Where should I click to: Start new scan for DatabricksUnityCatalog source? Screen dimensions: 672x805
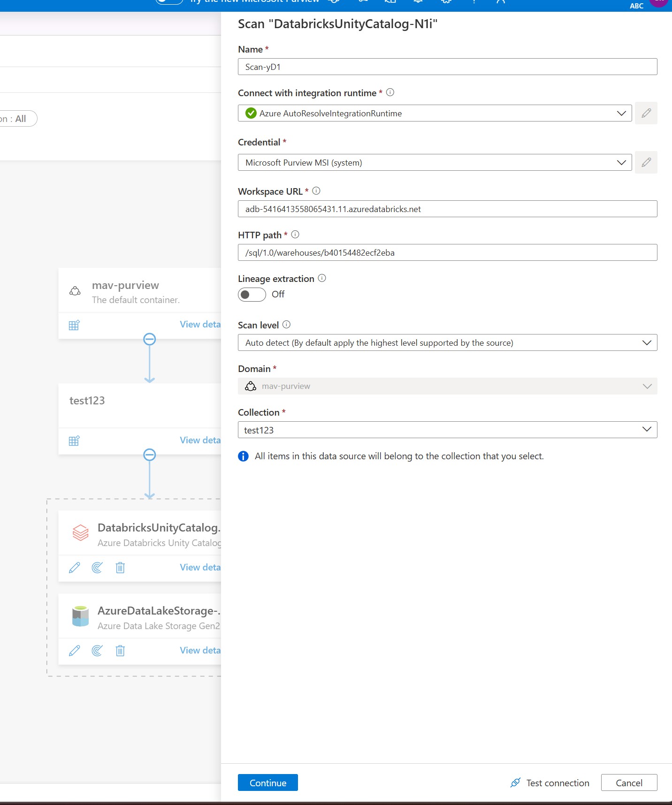pyautogui.click(x=97, y=568)
